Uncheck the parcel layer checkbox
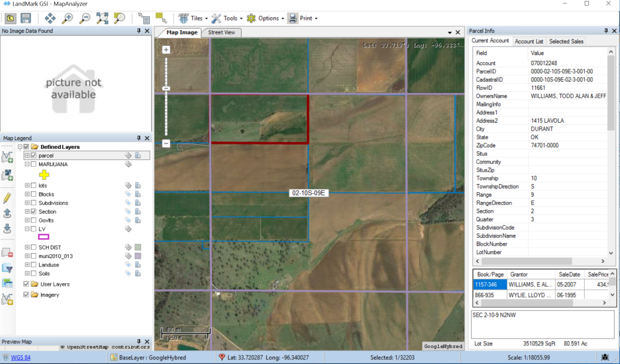Screen dimensions: 620x364 (33, 156)
